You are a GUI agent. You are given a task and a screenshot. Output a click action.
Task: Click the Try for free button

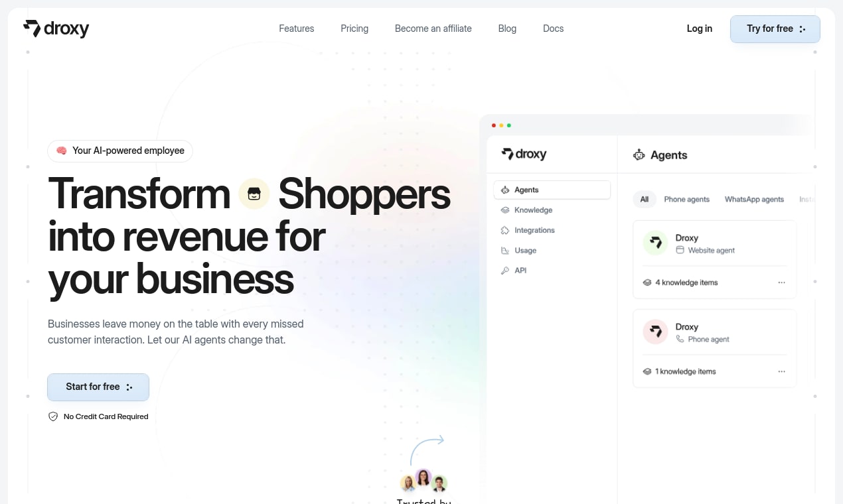pyautogui.click(x=775, y=29)
